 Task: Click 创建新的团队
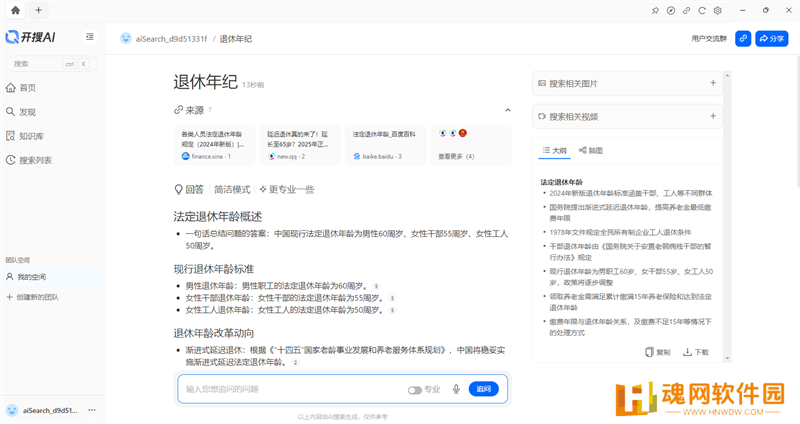(x=33, y=297)
